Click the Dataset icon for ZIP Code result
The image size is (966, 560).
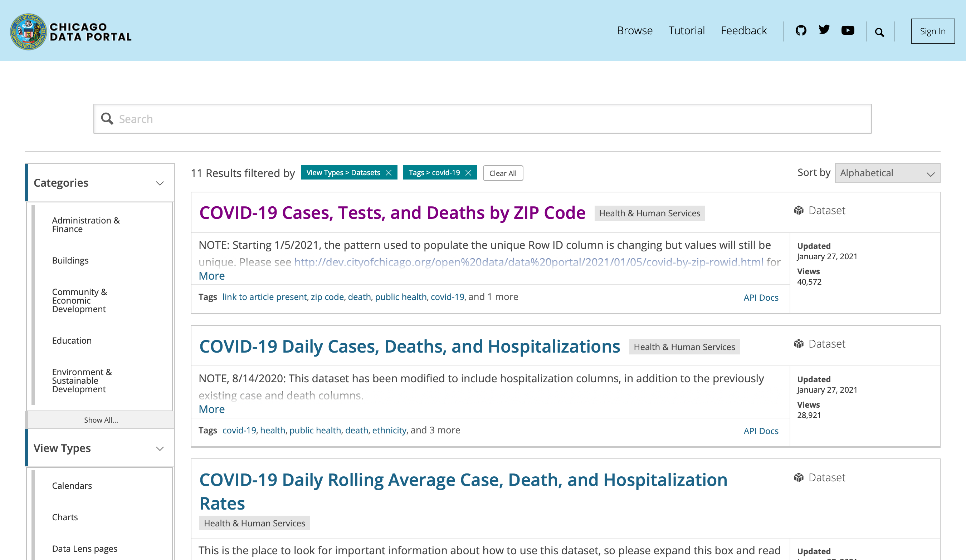tap(799, 210)
